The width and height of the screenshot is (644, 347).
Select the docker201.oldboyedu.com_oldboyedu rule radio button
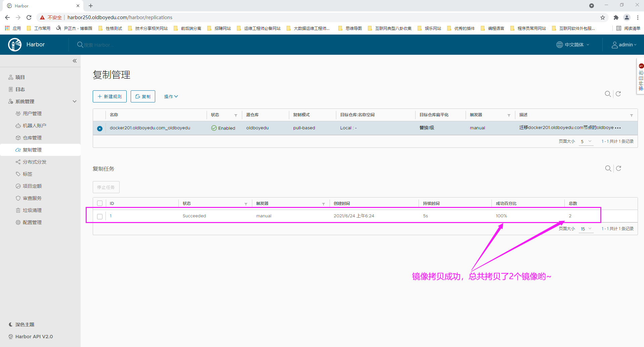100,128
